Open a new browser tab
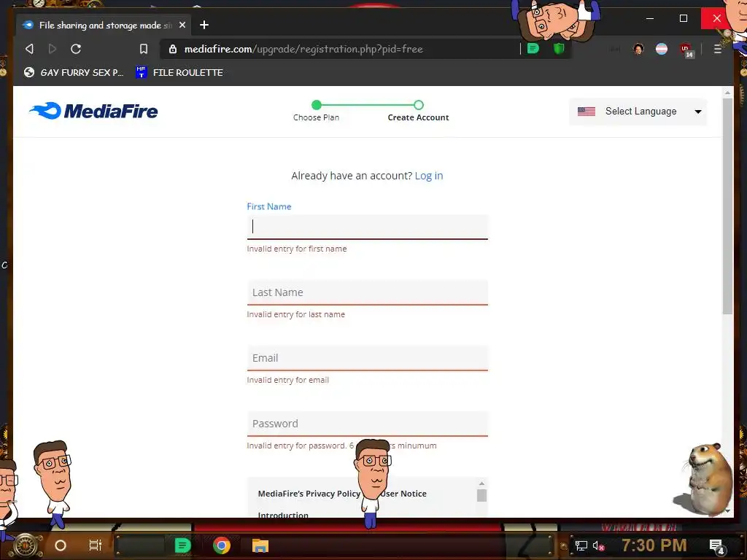 [204, 25]
